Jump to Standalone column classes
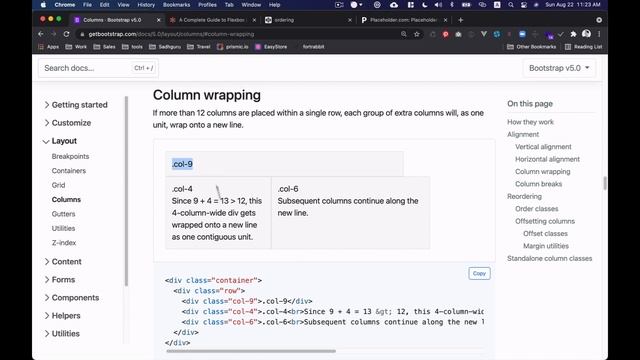The height and width of the screenshot is (360, 640). [x=549, y=258]
